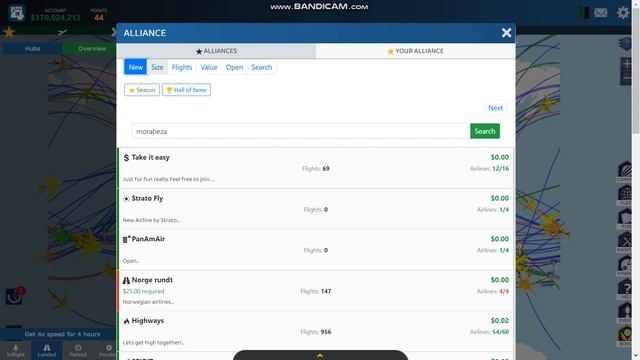
Task: Expand the bottom panel with up chevron
Action: click(320, 355)
